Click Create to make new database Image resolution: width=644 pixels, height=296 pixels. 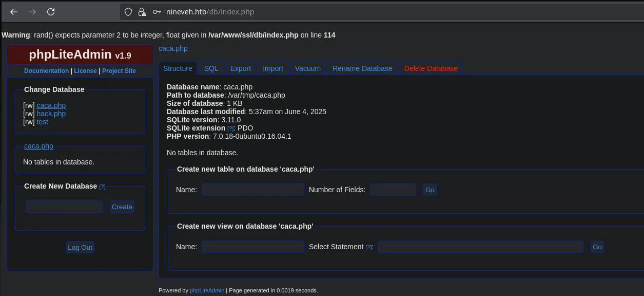pyautogui.click(x=122, y=207)
